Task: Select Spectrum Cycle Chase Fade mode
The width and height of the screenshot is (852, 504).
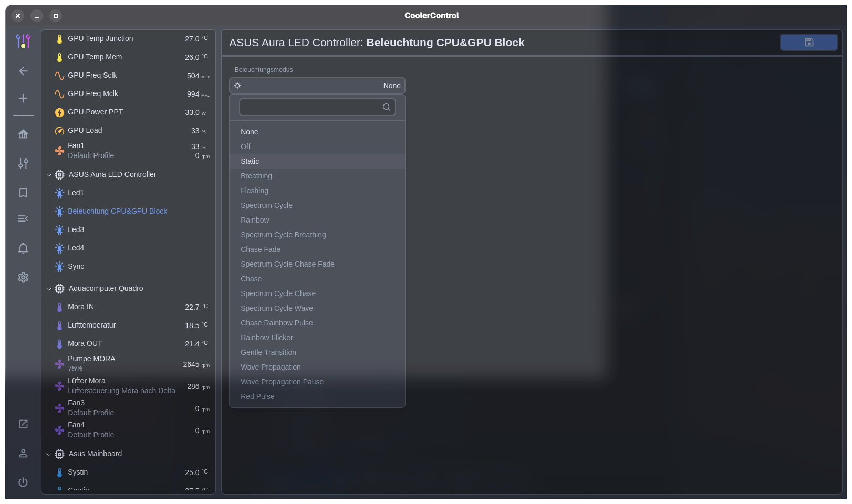Action: coord(317,264)
